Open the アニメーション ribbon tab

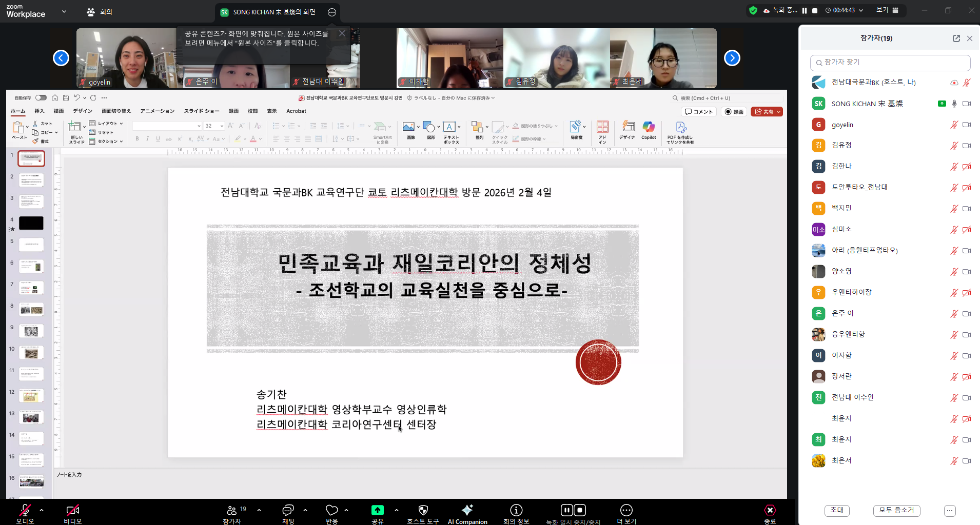pyautogui.click(x=157, y=111)
